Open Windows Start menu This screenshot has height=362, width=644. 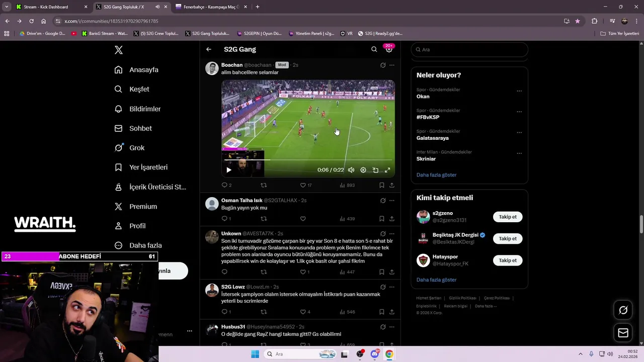coord(255,354)
